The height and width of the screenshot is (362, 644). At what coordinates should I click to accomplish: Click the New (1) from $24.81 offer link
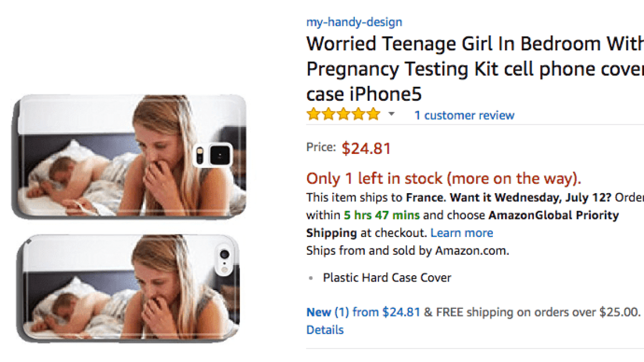363,312
